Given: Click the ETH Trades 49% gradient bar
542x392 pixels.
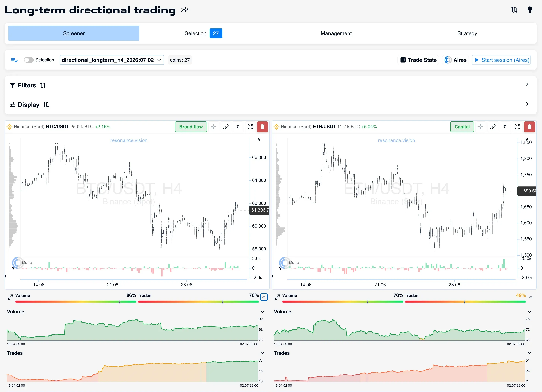Looking at the screenshot, I should (x=466, y=302).
